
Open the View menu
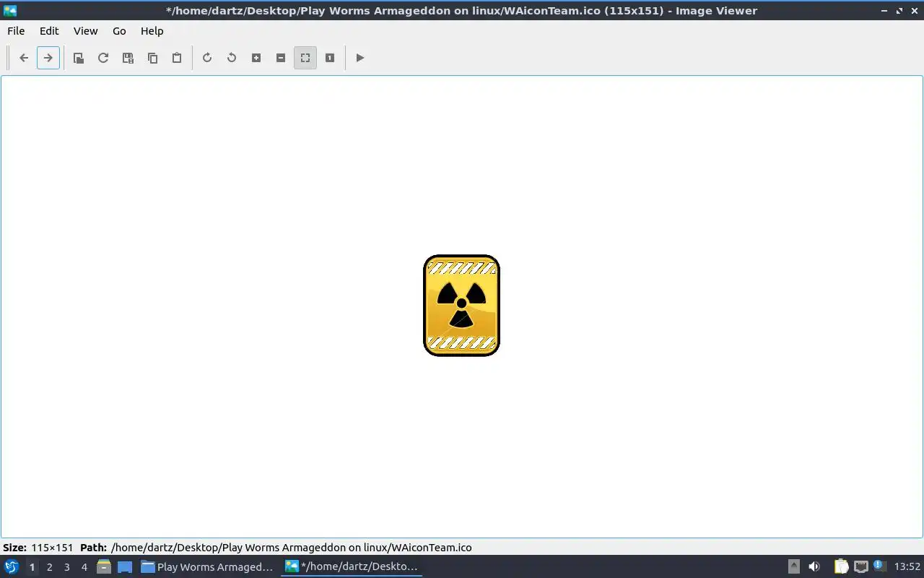(x=85, y=31)
